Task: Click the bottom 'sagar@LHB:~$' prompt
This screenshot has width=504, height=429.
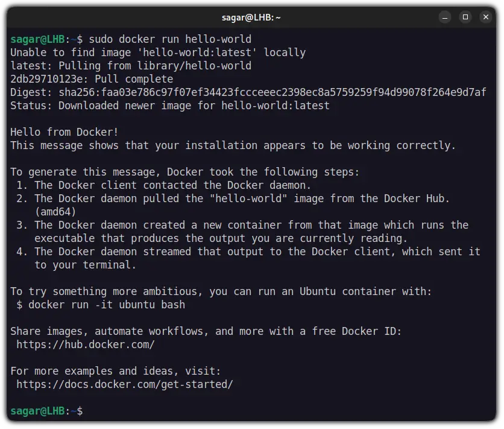Action: (46, 411)
